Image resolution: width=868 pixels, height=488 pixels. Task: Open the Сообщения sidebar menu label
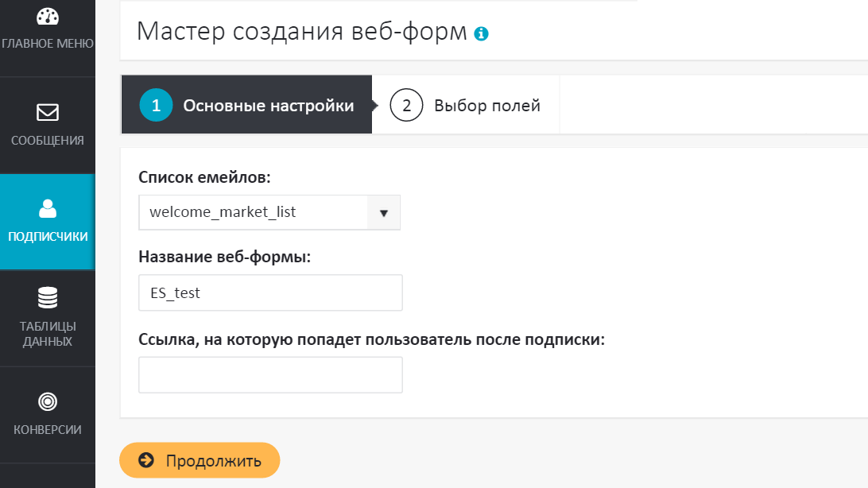click(x=48, y=141)
